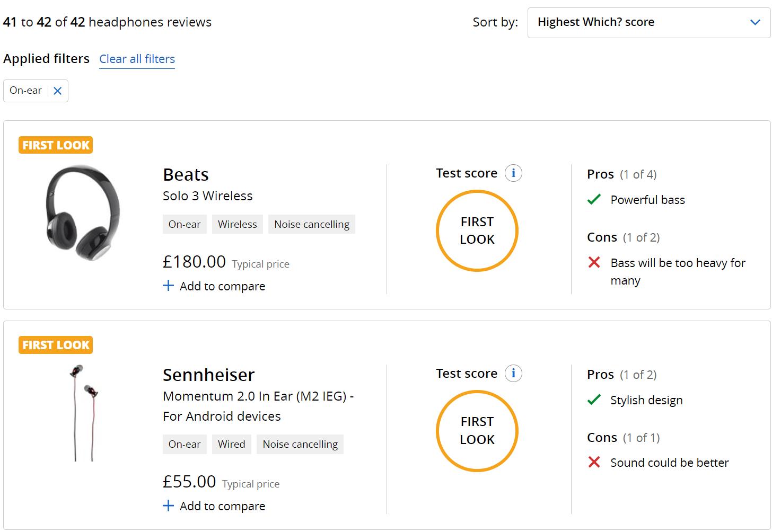The width and height of the screenshot is (772, 532).
Task: Click the Sennheiser FIRST LOOK score circle
Action: [477, 431]
